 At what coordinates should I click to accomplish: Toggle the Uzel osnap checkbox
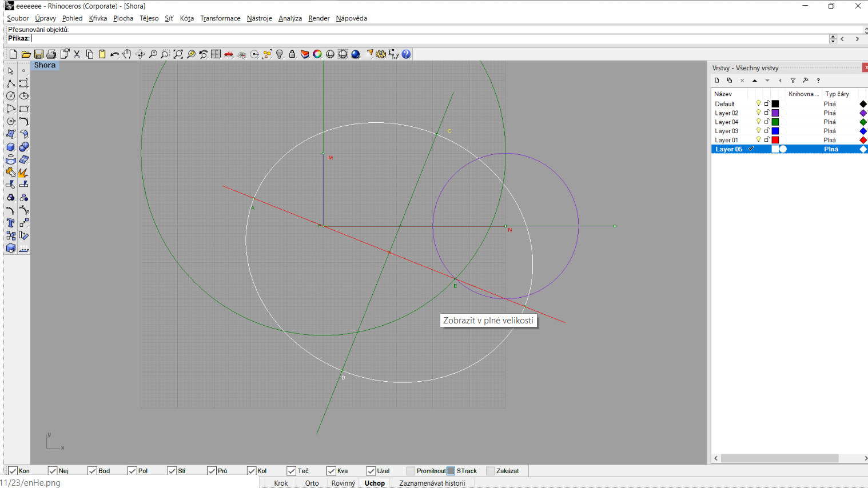(x=371, y=471)
